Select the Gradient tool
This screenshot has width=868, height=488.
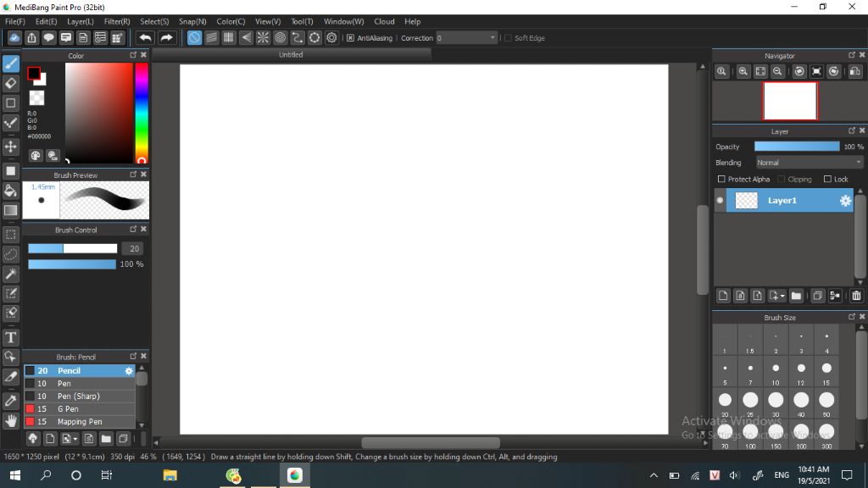[10, 210]
